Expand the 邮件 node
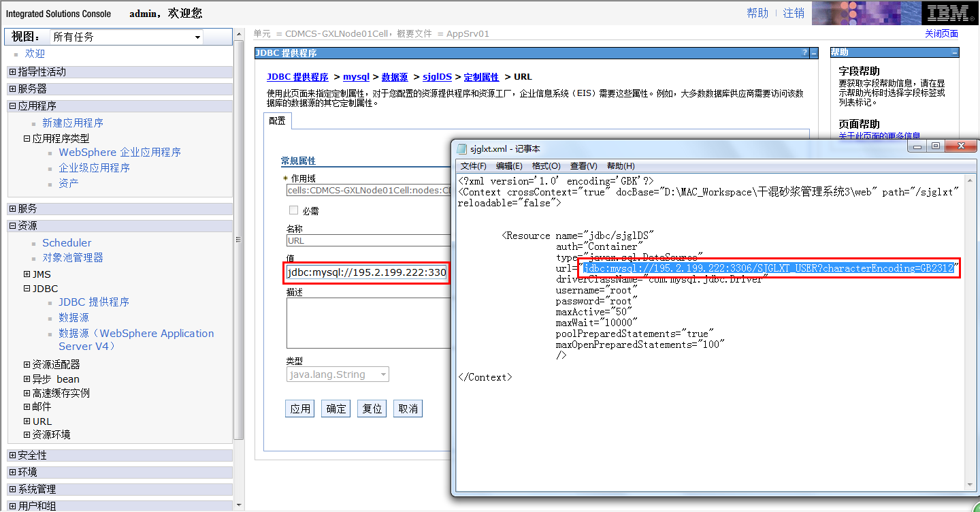The height and width of the screenshot is (512, 980). (27, 406)
